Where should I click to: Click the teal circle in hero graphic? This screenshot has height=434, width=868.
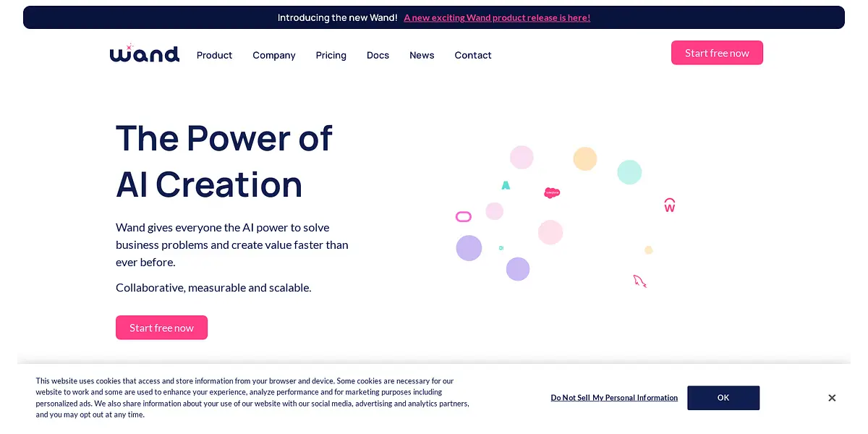629,172
